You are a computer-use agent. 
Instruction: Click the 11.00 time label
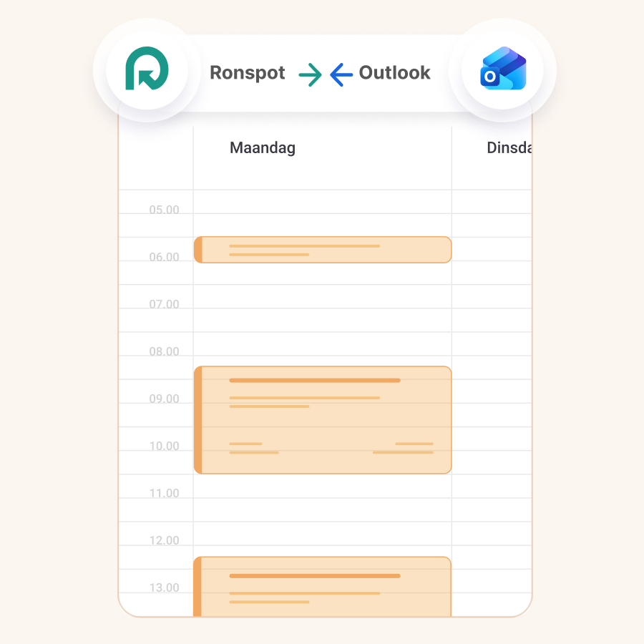(x=165, y=493)
